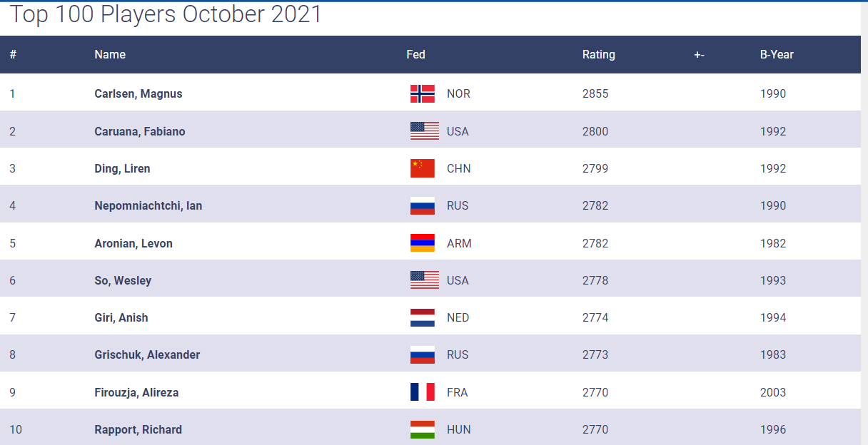Viewport: 868px width, 445px height.
Task: Click the Rating column header
Action: (598, 55)
